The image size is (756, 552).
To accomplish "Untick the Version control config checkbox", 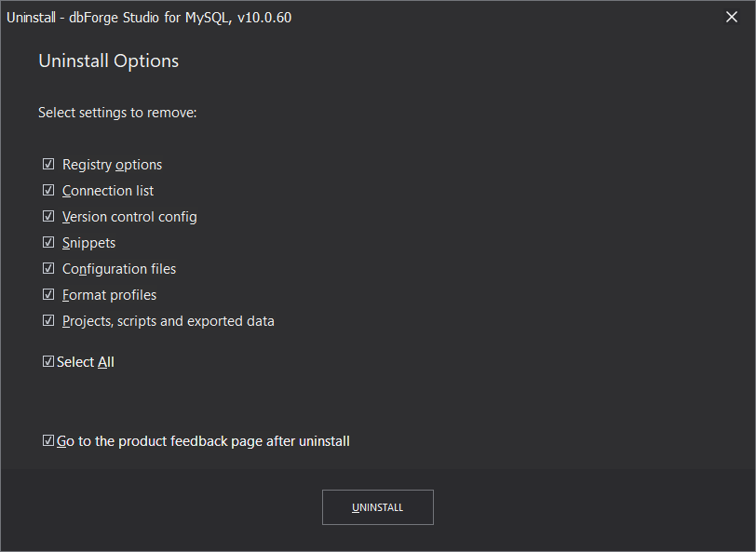I will [x=48, y=217].
